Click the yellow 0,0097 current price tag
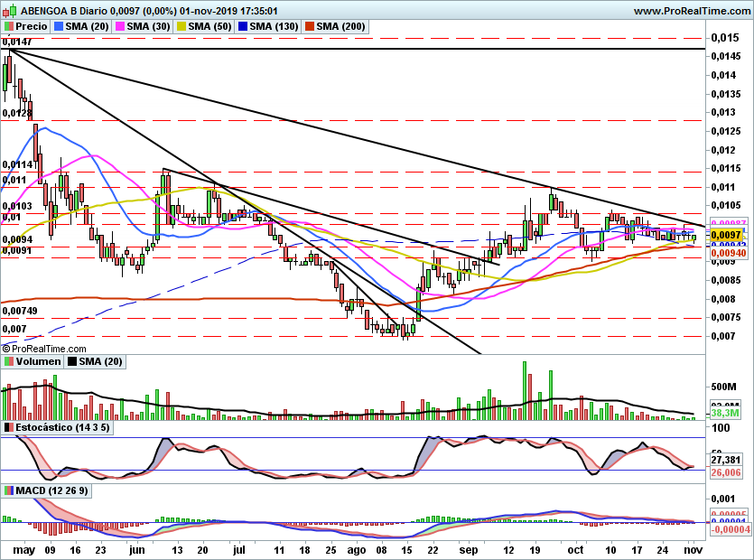Image resolution: width=754 pixels, height=560 pixels. tap(726, 235)
